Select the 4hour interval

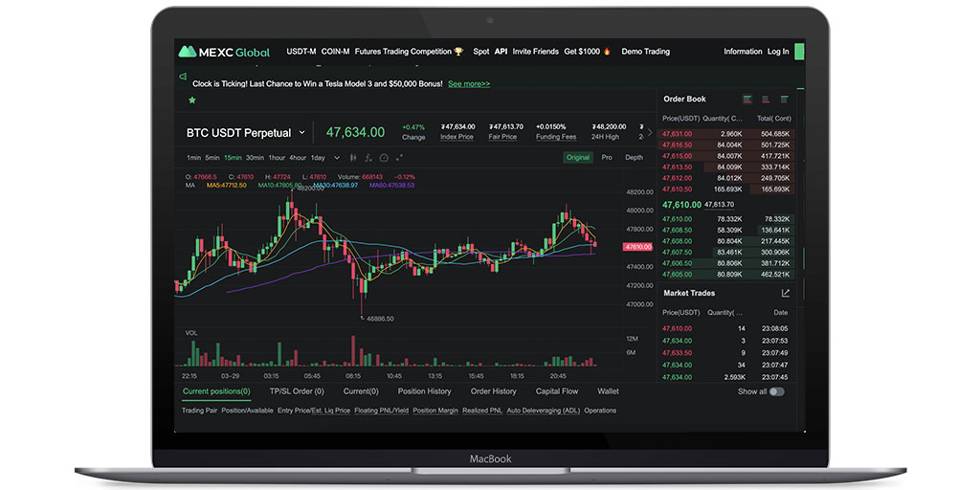coord(298,158)
